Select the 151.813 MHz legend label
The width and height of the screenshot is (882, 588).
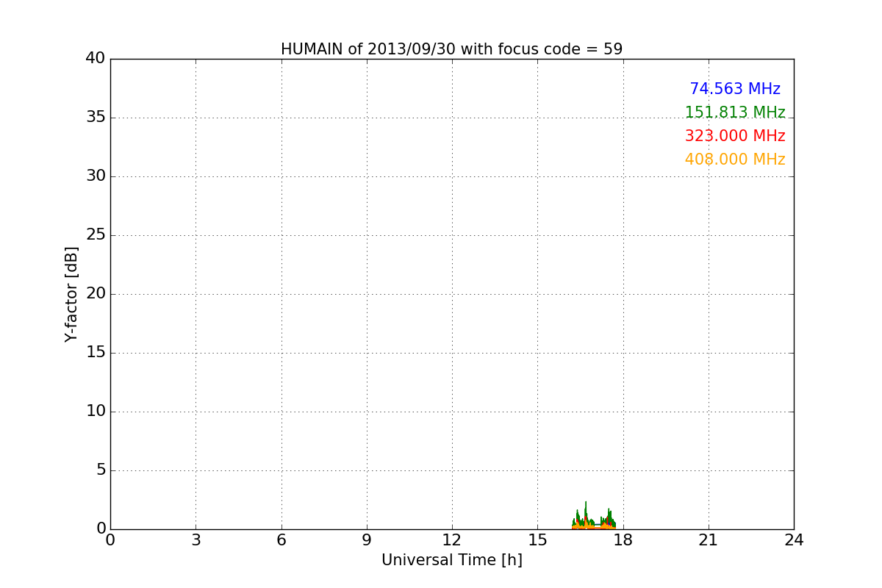click(735, 112)
